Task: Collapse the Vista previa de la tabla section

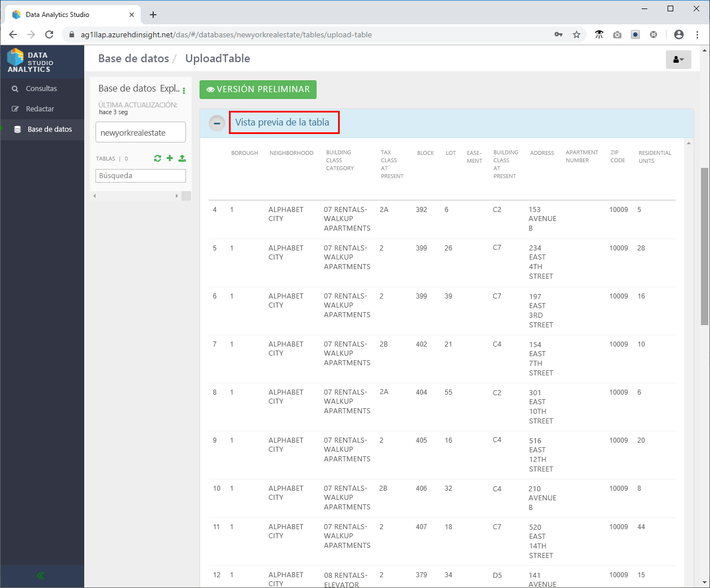Action: pos(217,123)
